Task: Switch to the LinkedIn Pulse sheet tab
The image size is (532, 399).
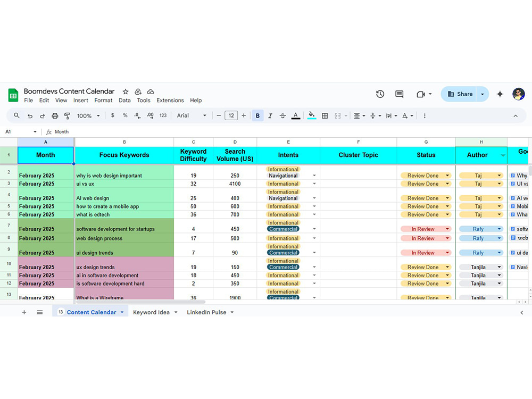Action: coord(206,312)
